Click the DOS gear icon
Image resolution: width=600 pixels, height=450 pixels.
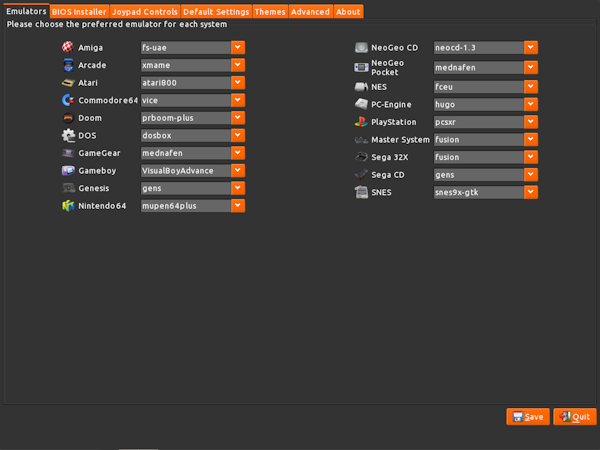click(x=68, y=135)
